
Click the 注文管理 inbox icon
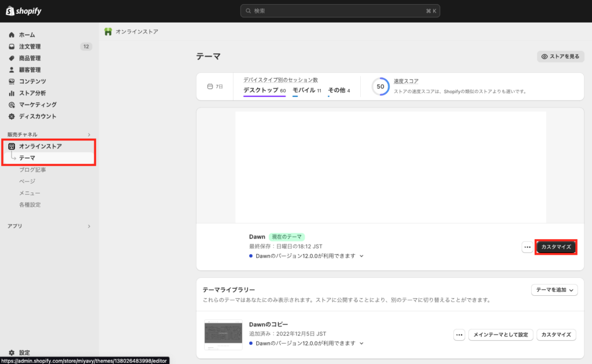coord(12,46)
